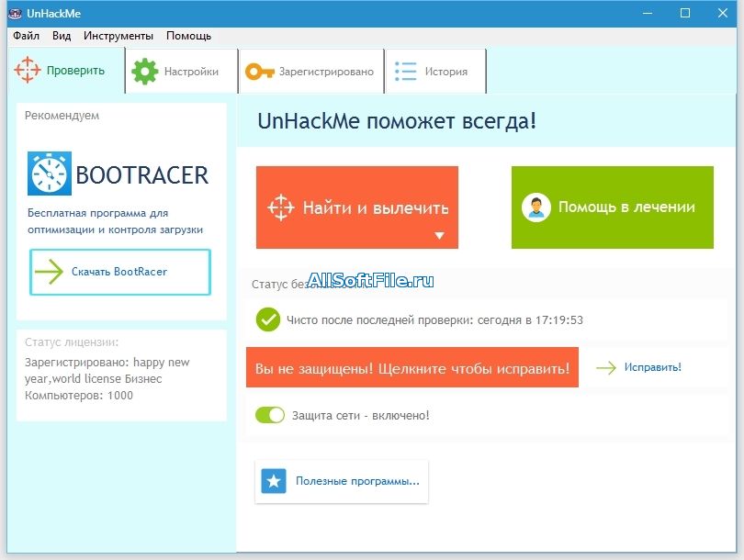Click the BOOTRACER title text
744x560 pixels.
point(141,175)
